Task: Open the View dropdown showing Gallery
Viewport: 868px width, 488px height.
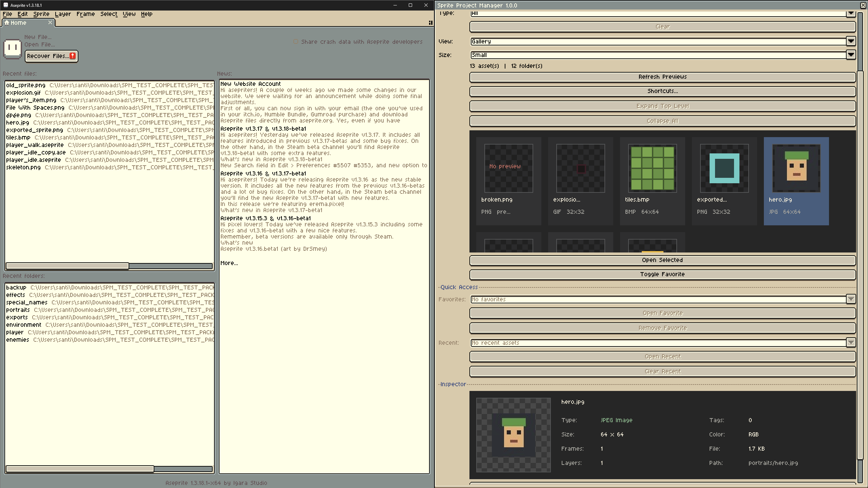Action: pos(663,41)
